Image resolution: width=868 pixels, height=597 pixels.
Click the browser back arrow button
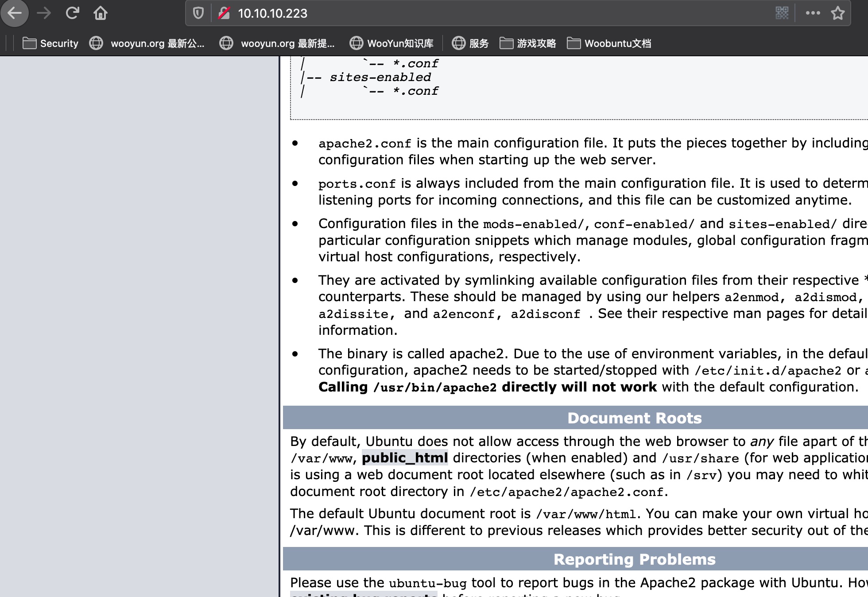(x=15, y=13)
